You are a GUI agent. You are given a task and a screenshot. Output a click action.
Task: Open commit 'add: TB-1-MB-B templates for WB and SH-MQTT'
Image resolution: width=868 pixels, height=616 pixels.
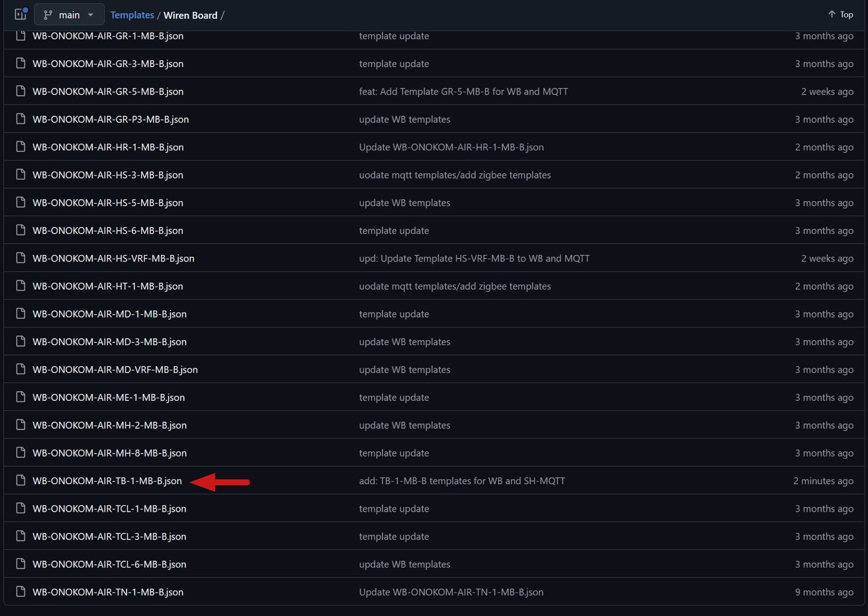pos(462,481)
